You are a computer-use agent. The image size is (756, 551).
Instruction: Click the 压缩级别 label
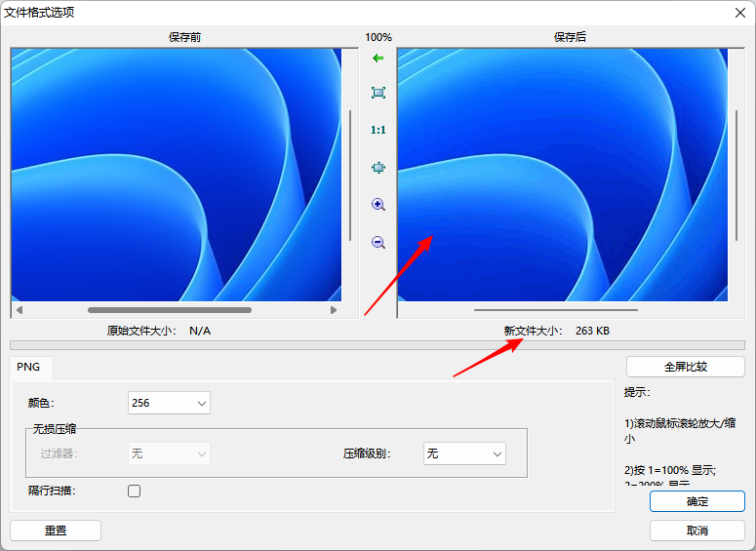[367, 453]
